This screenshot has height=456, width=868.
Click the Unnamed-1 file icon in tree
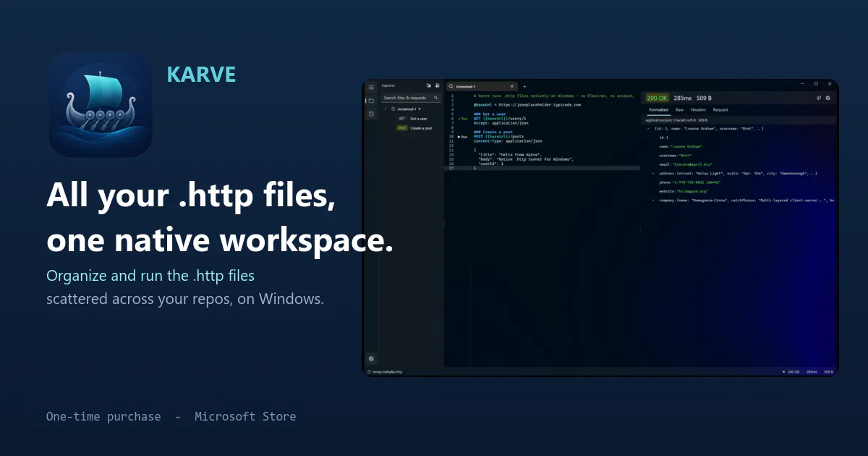[393, 109]
